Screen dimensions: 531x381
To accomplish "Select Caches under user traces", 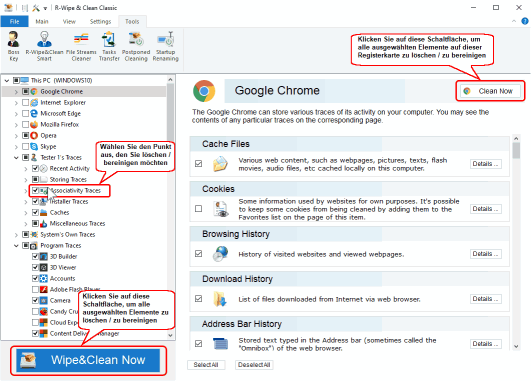I will [59, 212].
